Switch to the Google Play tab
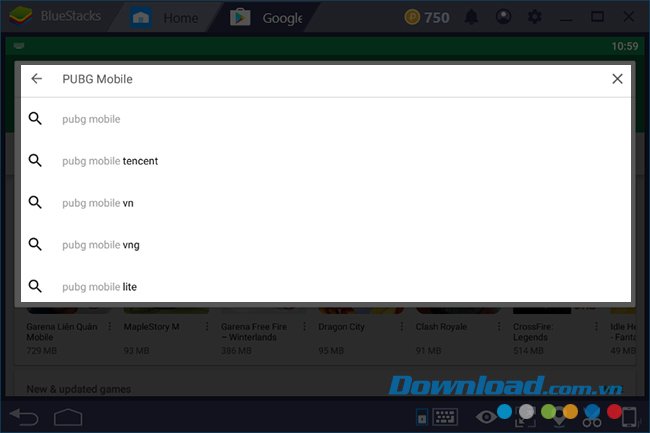The image size is (650, 433). point(266,18)
